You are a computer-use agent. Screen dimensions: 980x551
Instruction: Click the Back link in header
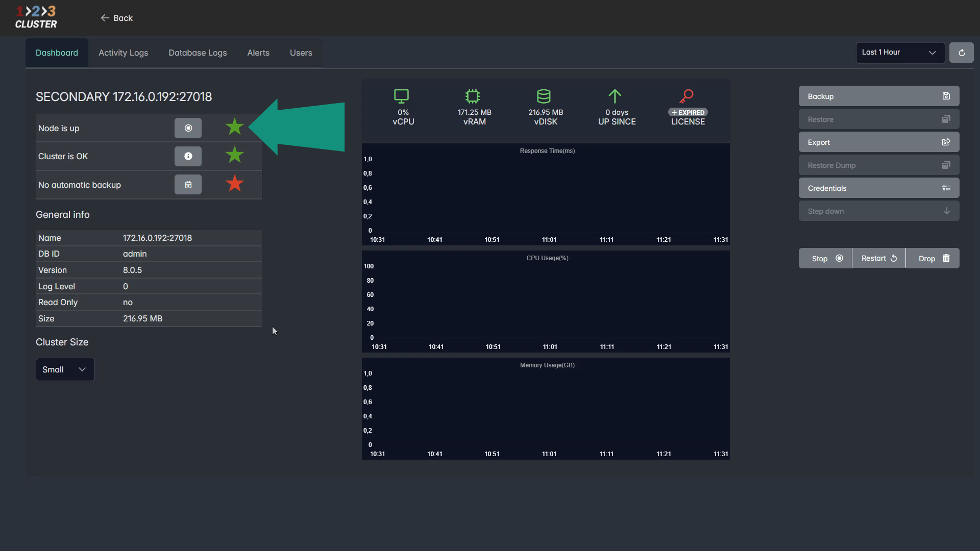[x=117, y=18]
